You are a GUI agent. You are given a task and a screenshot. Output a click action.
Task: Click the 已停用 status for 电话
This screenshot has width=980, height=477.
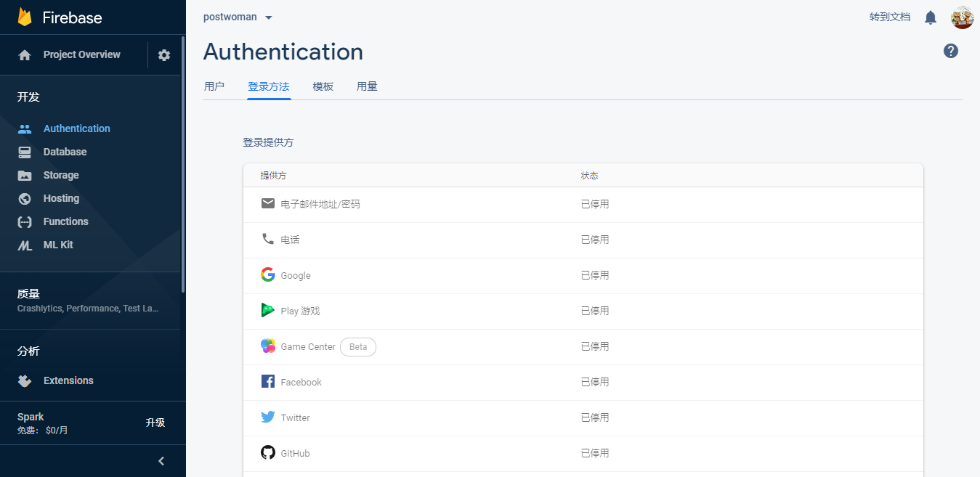(x=595, y=240)
